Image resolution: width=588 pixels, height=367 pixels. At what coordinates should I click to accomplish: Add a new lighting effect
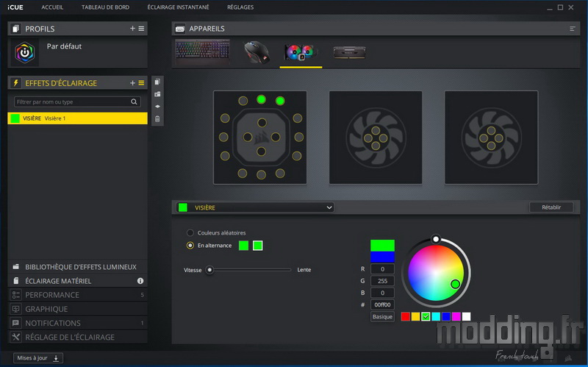pyautogui.click(x=132, y=83)
